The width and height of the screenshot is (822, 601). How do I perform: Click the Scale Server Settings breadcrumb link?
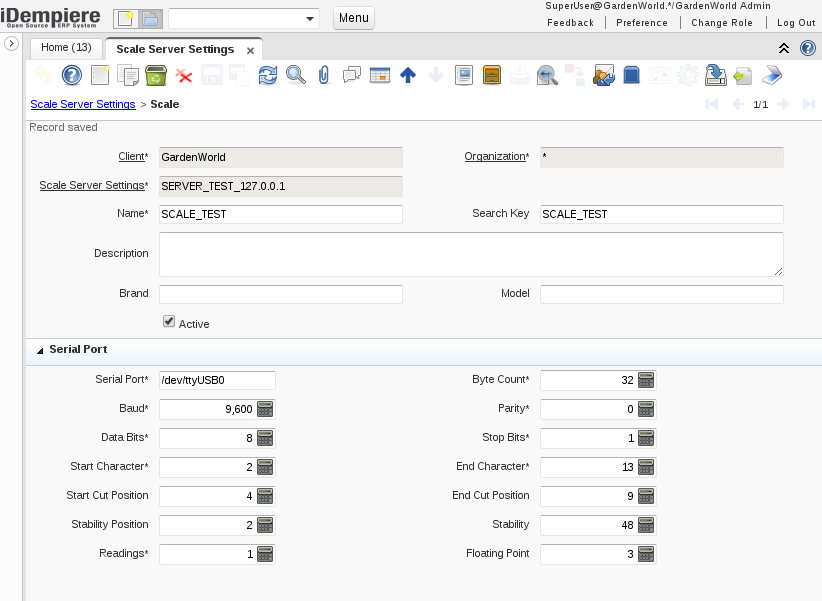tap(83, 104)
